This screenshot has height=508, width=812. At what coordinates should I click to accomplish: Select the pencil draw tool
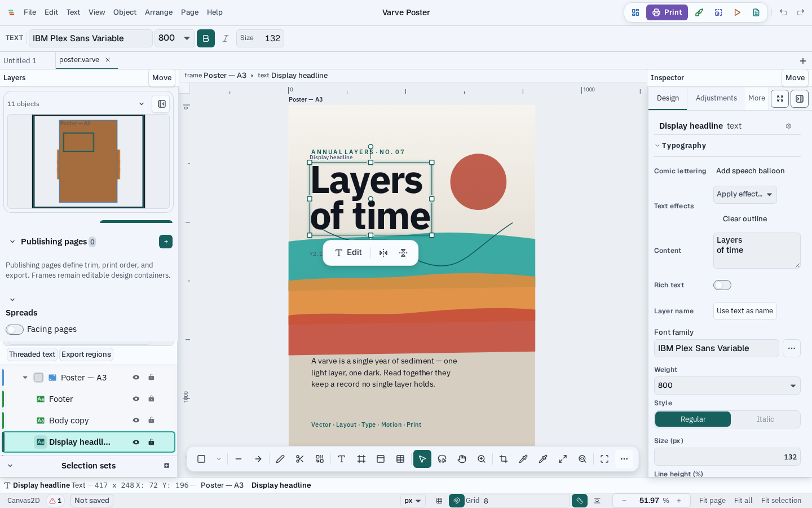[x=280, y=459]
